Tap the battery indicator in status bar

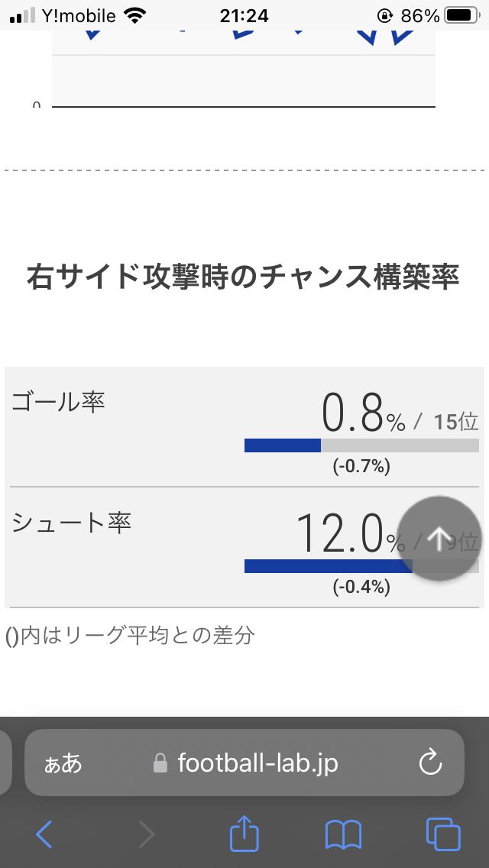pyautogui.click(x=461, y=15)
